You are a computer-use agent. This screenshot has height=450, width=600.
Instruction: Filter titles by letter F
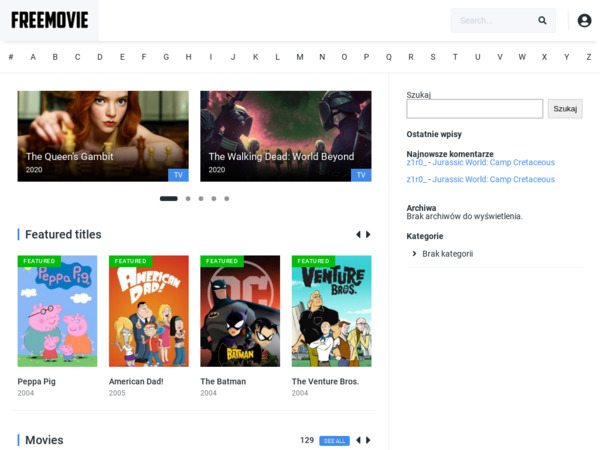[x=144, y=57]
